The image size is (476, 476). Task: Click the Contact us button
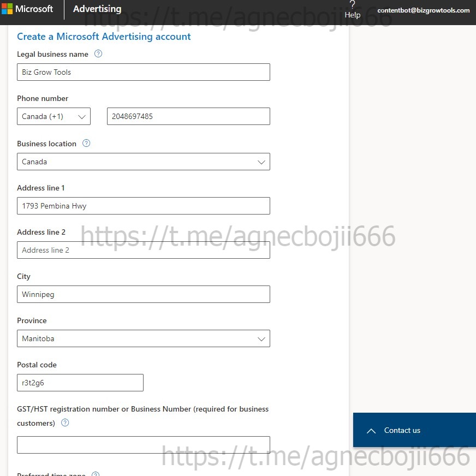(414, 430)
